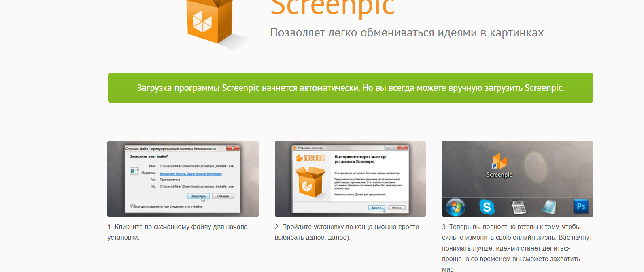Open the Screenpic installer wizard screenshot thumbnail

(x=350, y=179)
